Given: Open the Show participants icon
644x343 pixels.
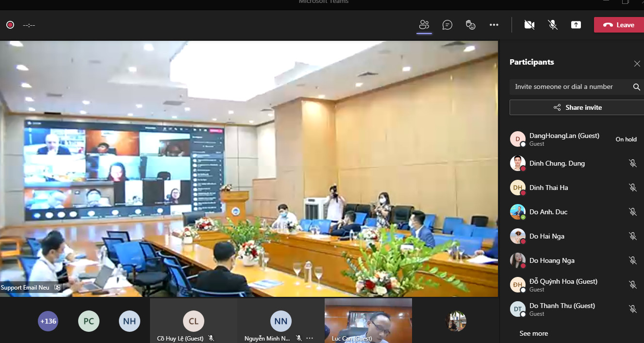Looking at the screenshot, I should point(424,25).
